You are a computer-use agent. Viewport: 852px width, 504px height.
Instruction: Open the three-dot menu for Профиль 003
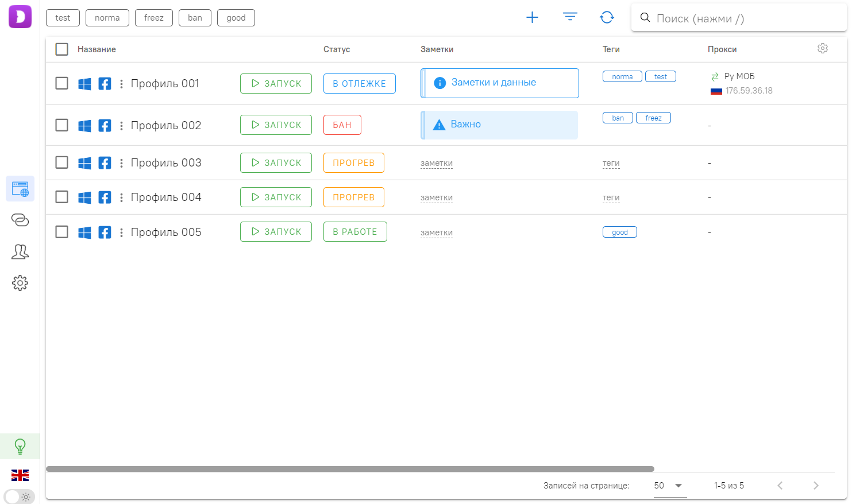point(121,163)
